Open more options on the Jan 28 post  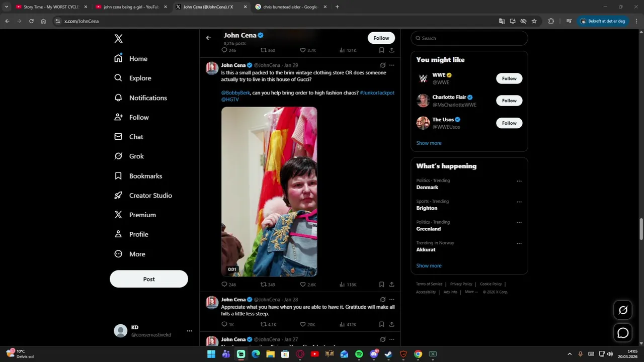point(391,300)
